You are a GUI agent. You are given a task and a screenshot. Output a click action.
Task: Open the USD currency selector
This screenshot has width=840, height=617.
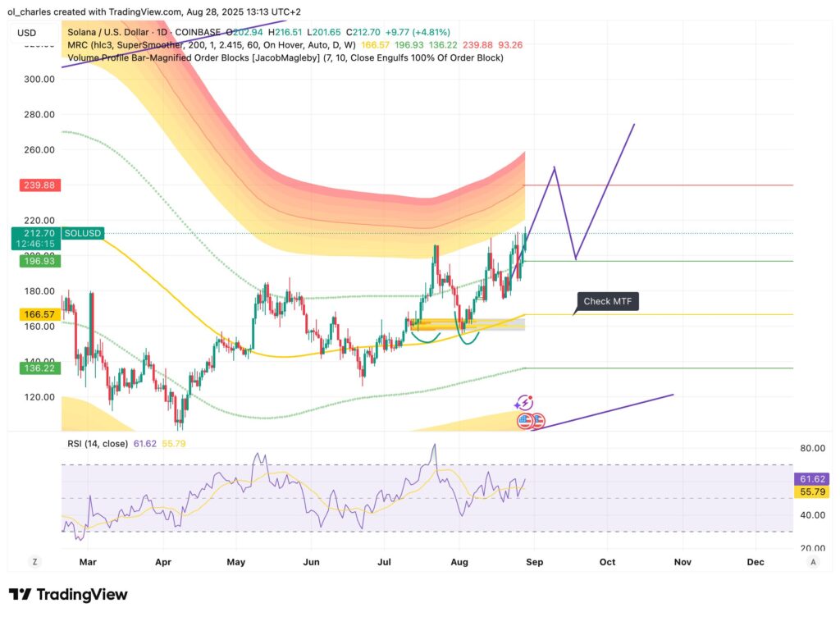[29, 34]
